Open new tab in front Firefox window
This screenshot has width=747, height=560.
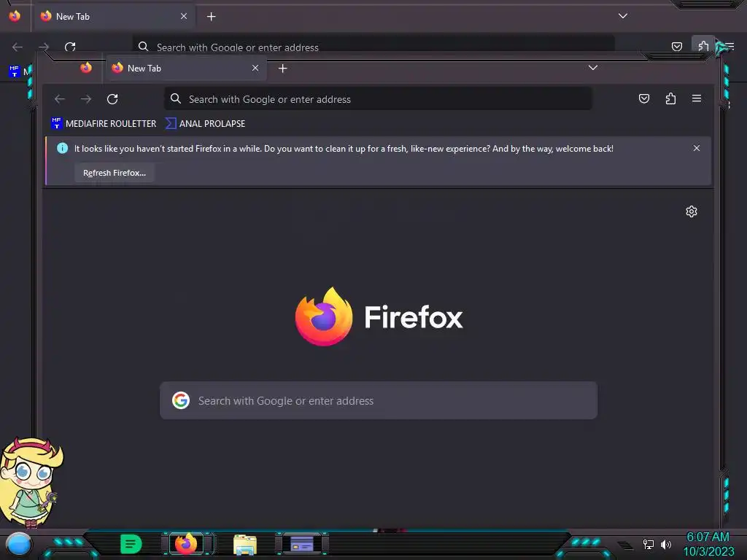[x=282, y=69]
